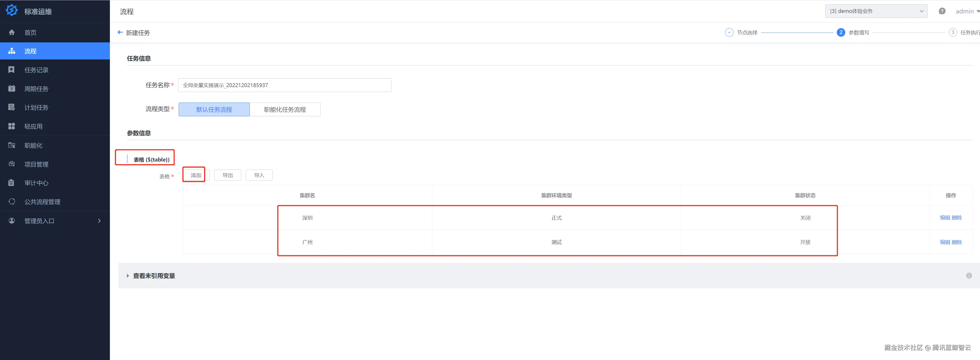This screenshot has width=980, height=360.
Task: Click the 任务名称 input field
Action: [285, 85]
